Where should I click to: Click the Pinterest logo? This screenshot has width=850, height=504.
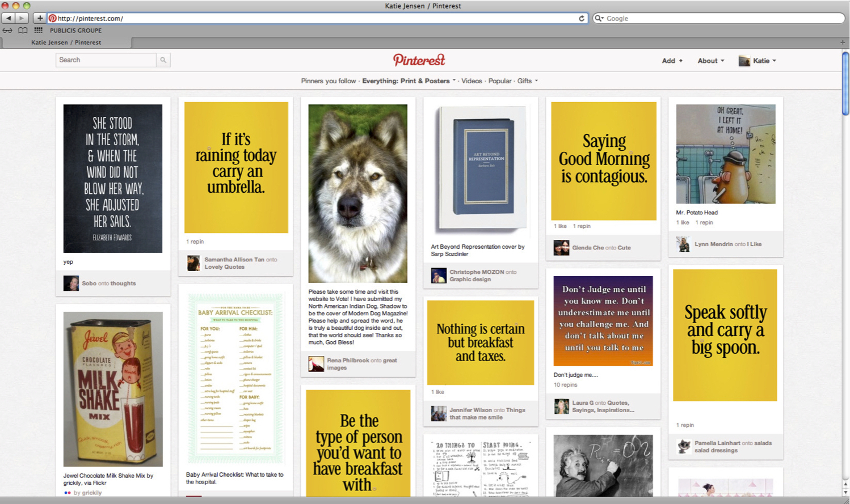(x=419, y=60)
